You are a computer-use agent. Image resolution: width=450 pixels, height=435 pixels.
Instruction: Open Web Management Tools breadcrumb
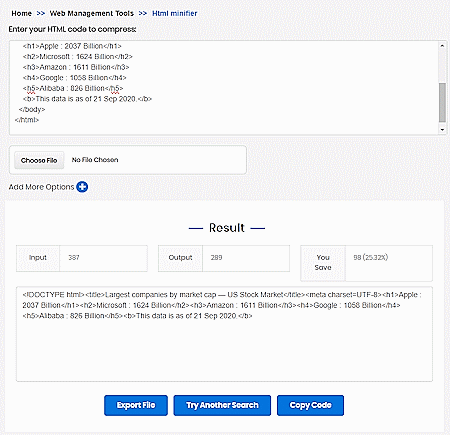point(92,13)
